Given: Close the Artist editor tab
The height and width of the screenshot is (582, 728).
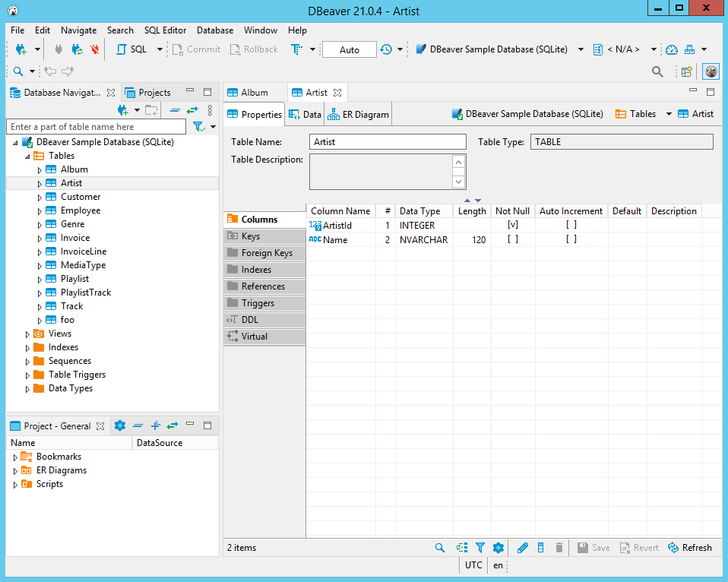Looking at the screenshot, I should pyautogui.click(x=337, y=93).
